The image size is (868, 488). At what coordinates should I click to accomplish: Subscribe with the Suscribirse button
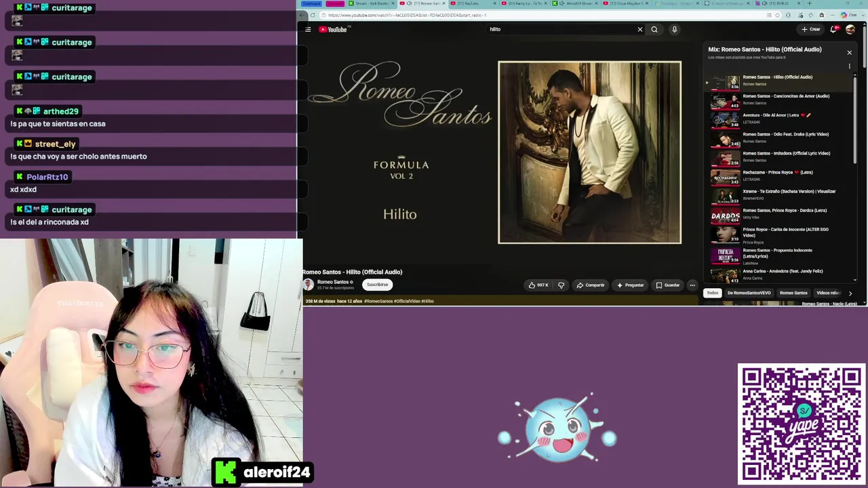[x=378, y=285]
